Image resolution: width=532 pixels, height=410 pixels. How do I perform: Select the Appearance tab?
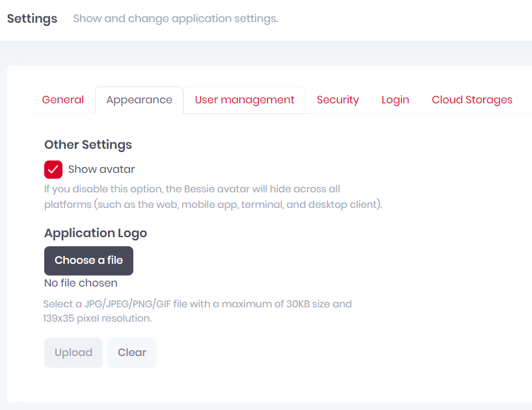(x=139, y=100)
